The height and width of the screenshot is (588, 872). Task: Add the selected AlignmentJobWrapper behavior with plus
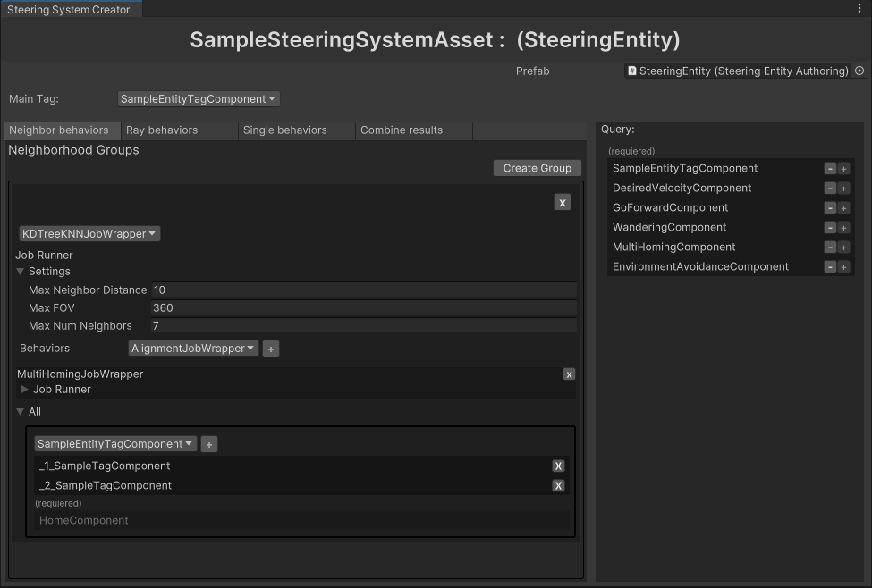pyautogui.click(x=271, y=349)
